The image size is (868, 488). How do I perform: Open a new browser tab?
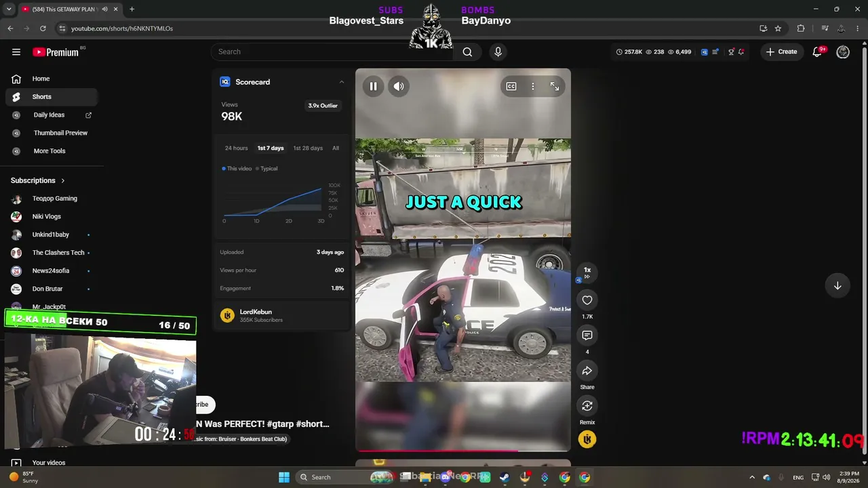(132, 9)
